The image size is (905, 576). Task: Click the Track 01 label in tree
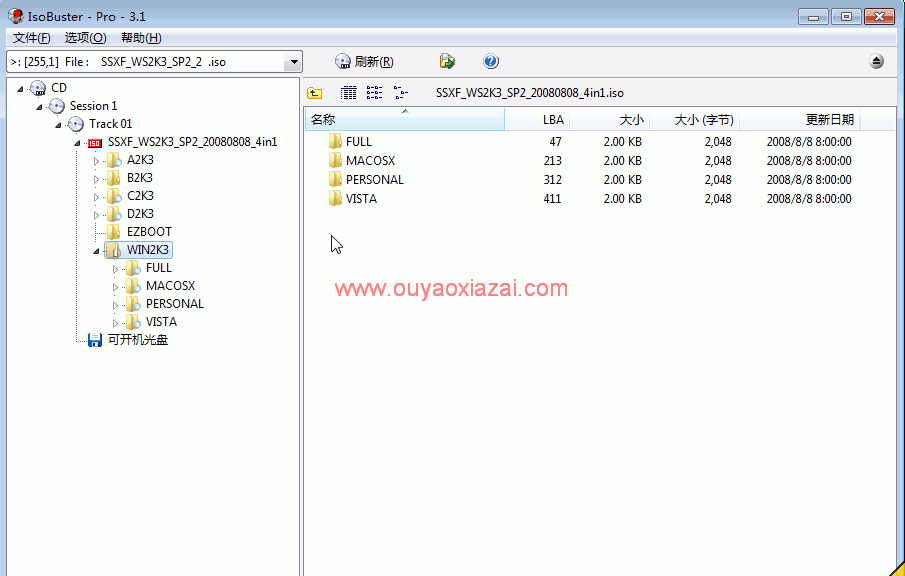pyautogui.click(x=110, y=124)
